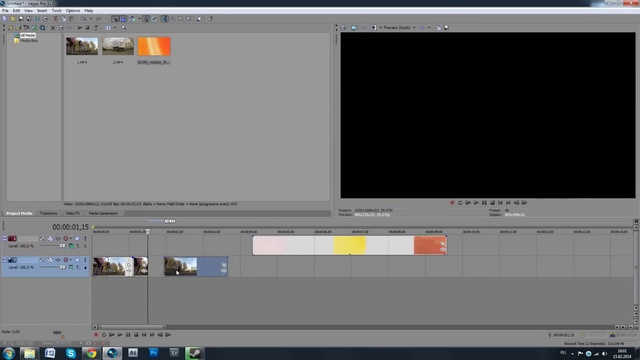Open the compositing mode button on track 1

[x=71, y=246]
